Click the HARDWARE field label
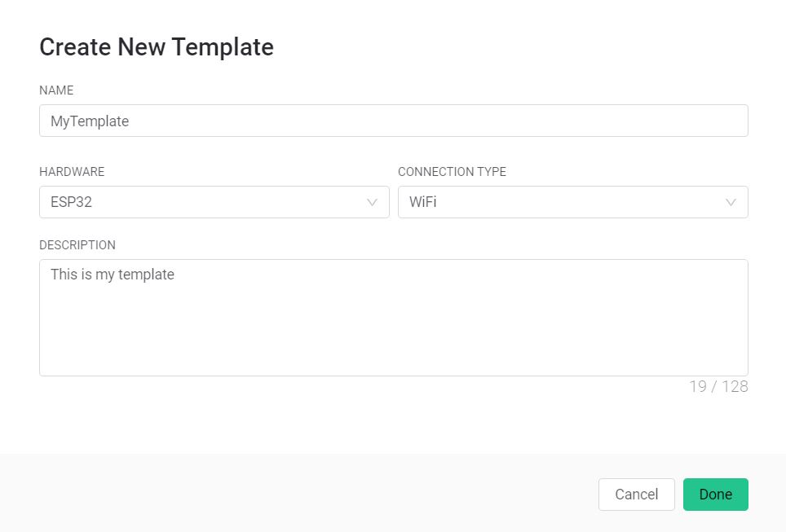The width and height of the screenshot is (786, 532). [73, 172]
